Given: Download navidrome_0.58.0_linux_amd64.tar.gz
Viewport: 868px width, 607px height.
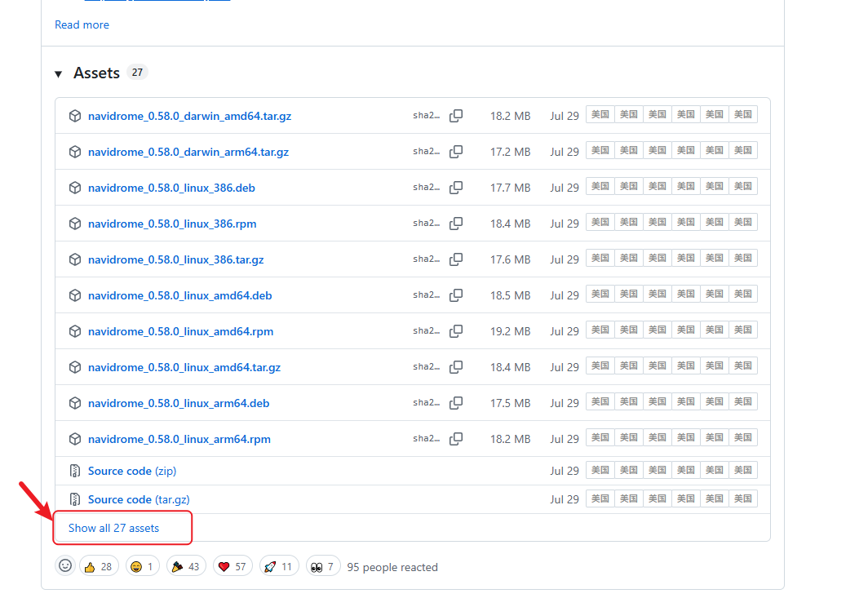Looking at the screenshot, I should tap(184, 367).
